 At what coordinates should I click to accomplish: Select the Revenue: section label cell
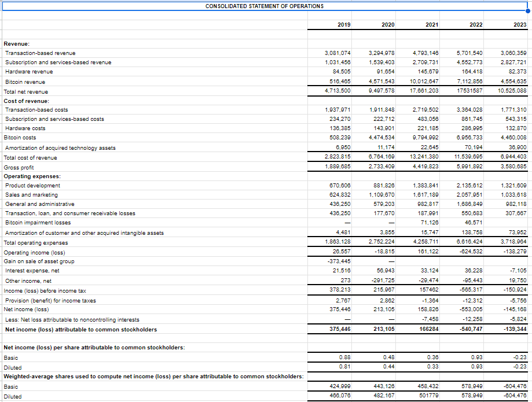(x=17, y=43)
